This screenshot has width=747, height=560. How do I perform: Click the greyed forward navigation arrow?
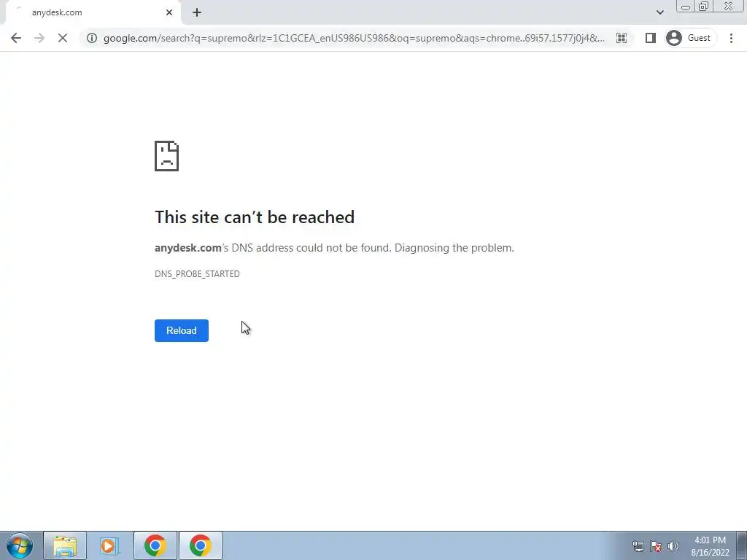point(39,38)
